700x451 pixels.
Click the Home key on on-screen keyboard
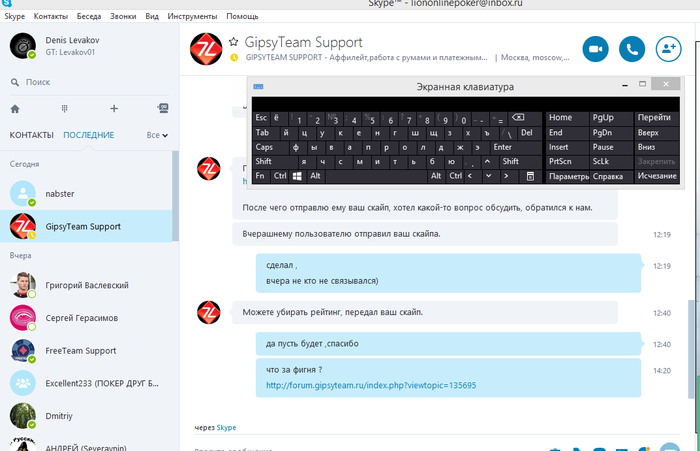pyautogui.click(x=567, y=117)
